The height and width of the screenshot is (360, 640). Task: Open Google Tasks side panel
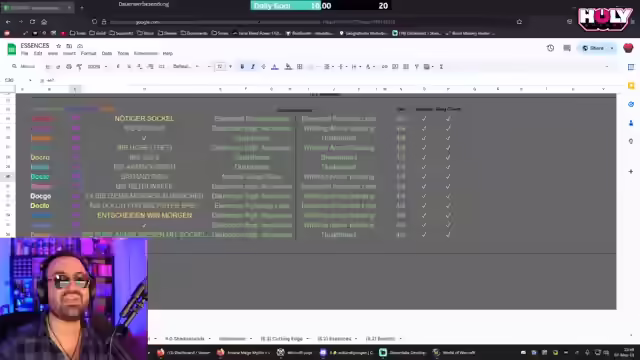click(x=631, y=104)
